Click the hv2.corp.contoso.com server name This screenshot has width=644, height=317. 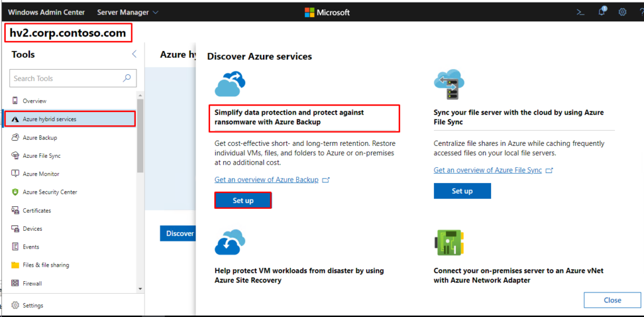click(x=68, y=33)
